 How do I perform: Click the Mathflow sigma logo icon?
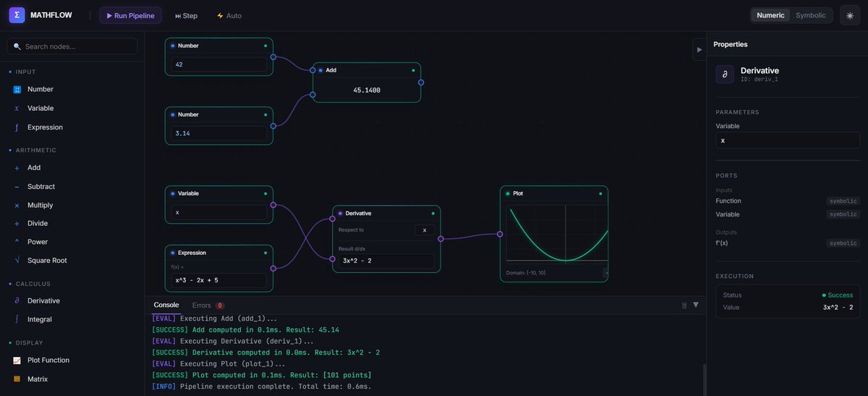[x=17, y=15]
